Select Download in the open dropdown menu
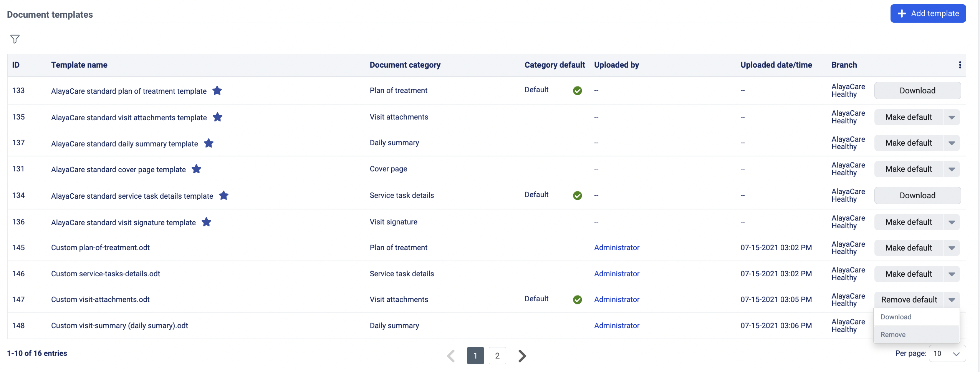 pyautogui.click(x=896, y=317)
